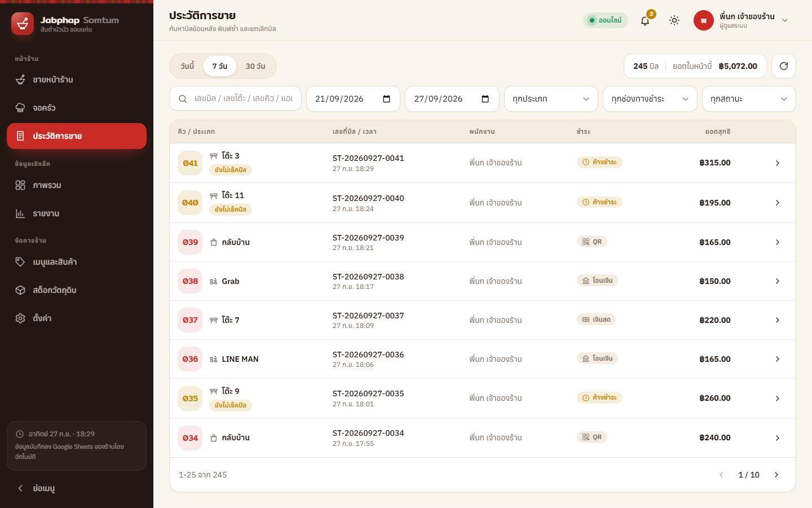Click the Jabphap Somtum logo icon

click(23, 24)
